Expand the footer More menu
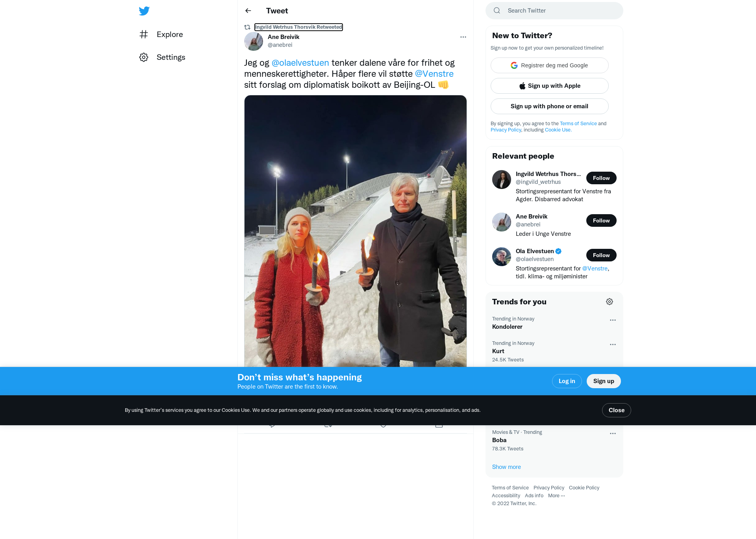 pyautogui.click(x=556, y=496)
